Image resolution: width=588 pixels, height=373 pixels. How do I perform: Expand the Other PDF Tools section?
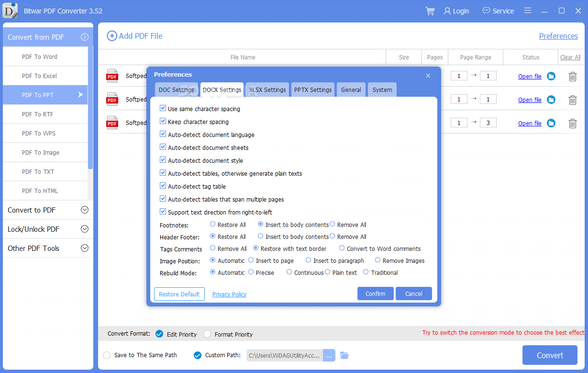click(x=85, y=248)
